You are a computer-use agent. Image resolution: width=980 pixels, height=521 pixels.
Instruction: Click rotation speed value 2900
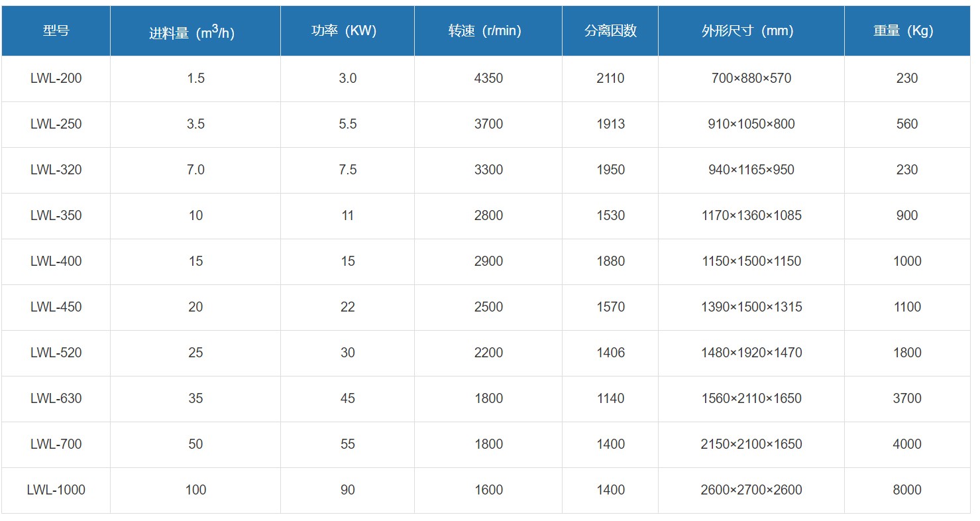(488, 261)
